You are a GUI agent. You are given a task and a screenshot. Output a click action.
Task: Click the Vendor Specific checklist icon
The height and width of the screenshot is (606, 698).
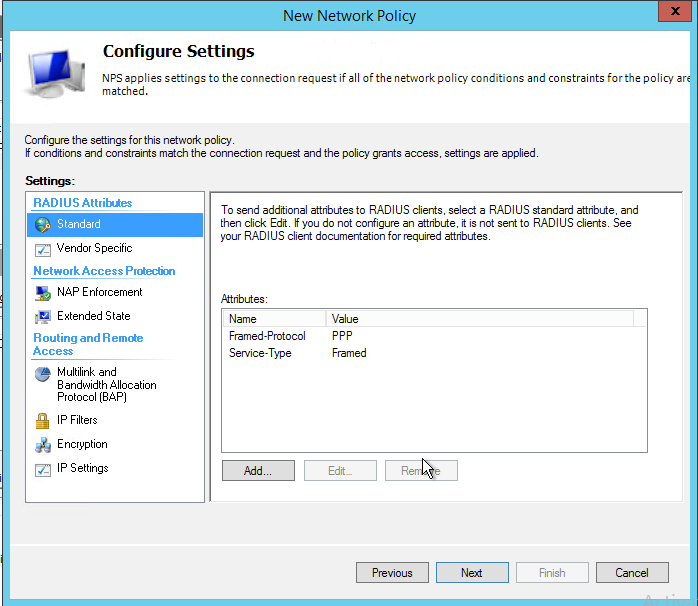pos(42,249)
